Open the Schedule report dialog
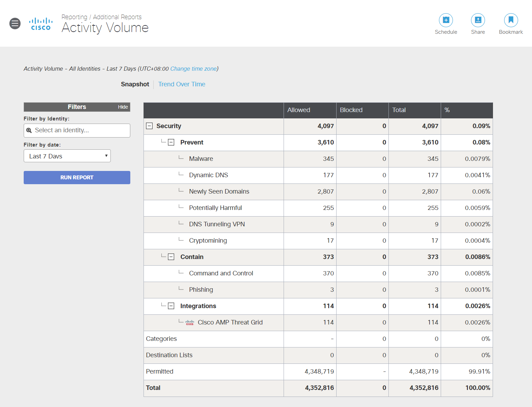Viewport: 532px width, 407px height. pyautogui.click(x=446, y=20)
